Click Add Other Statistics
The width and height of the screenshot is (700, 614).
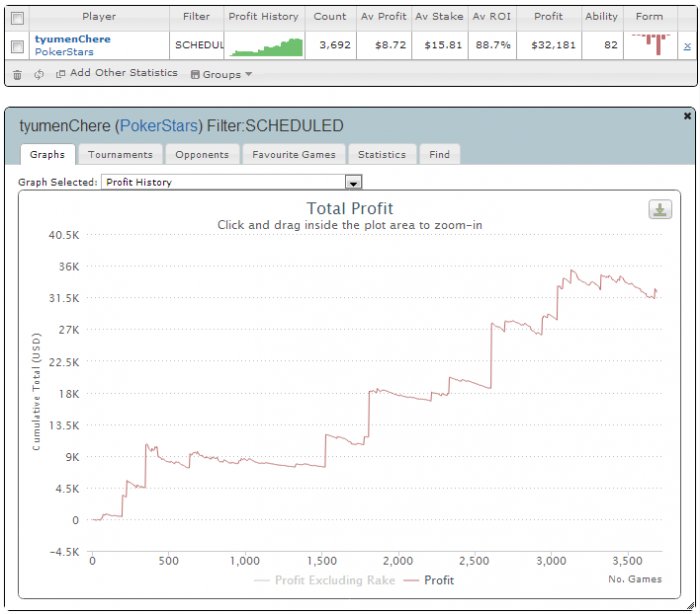(117, 73)
